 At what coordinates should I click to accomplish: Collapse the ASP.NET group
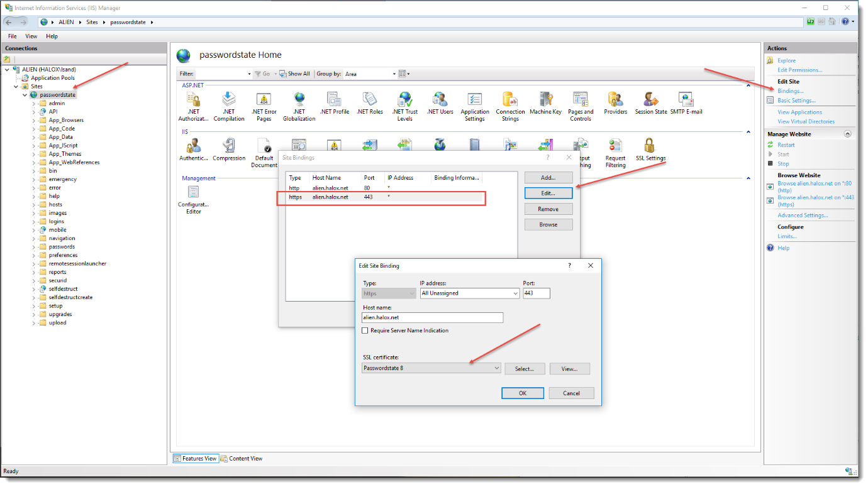tap(748, 85)
